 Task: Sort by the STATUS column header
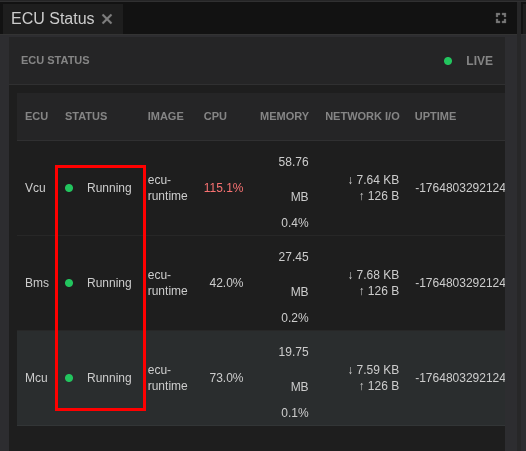(x=86, y=116)
